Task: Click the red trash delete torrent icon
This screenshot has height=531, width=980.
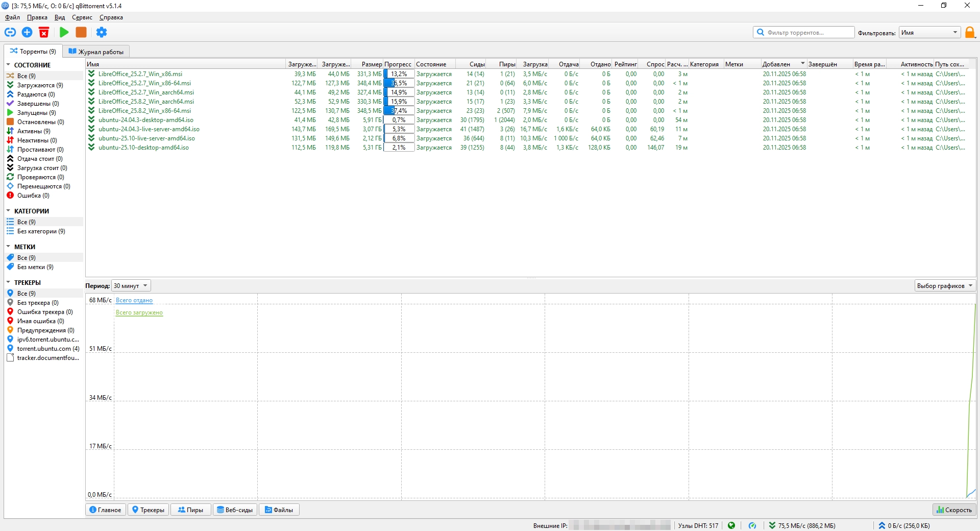Action: (44, 33)
